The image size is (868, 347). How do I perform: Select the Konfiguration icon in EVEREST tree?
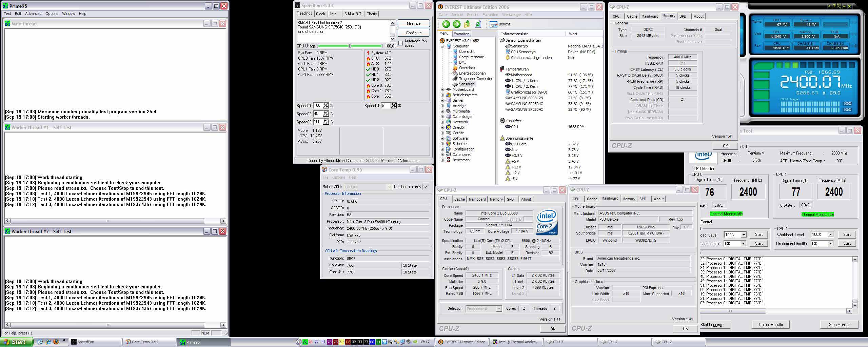click(449, 149)
